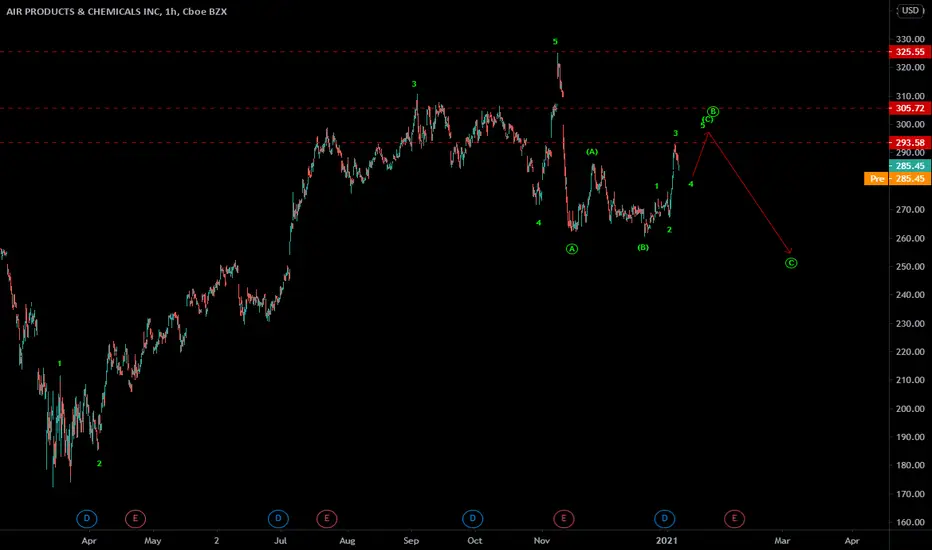932x550 pixels.
Task: Select the red 293.58 price line label
Action: coord(910,143)
